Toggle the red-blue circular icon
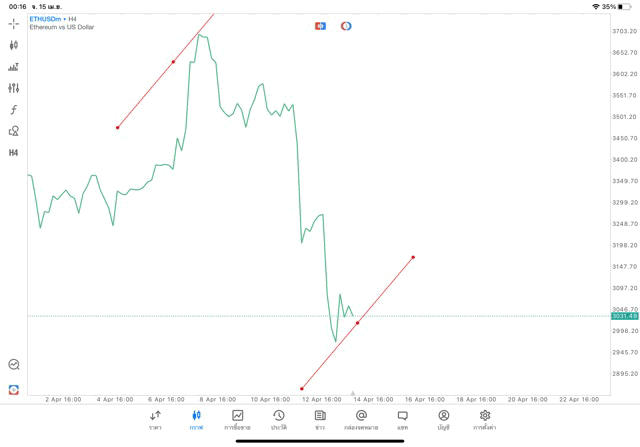This screenshot has width=640, height=447. (346, 26)
